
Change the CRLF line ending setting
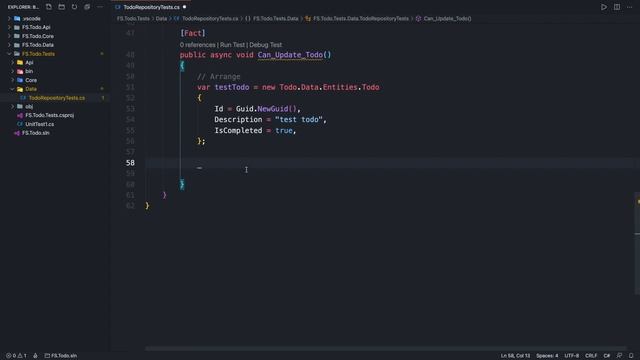point(591,356)
